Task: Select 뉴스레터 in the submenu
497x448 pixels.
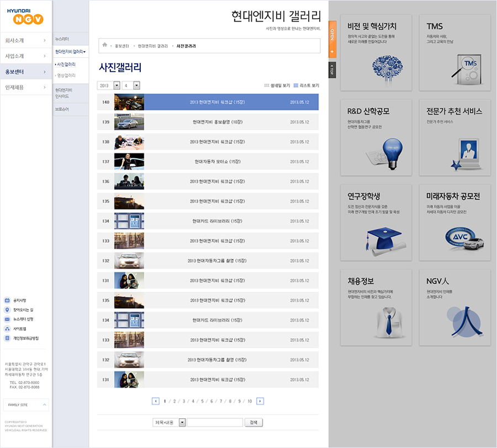Action: (62, 39)
